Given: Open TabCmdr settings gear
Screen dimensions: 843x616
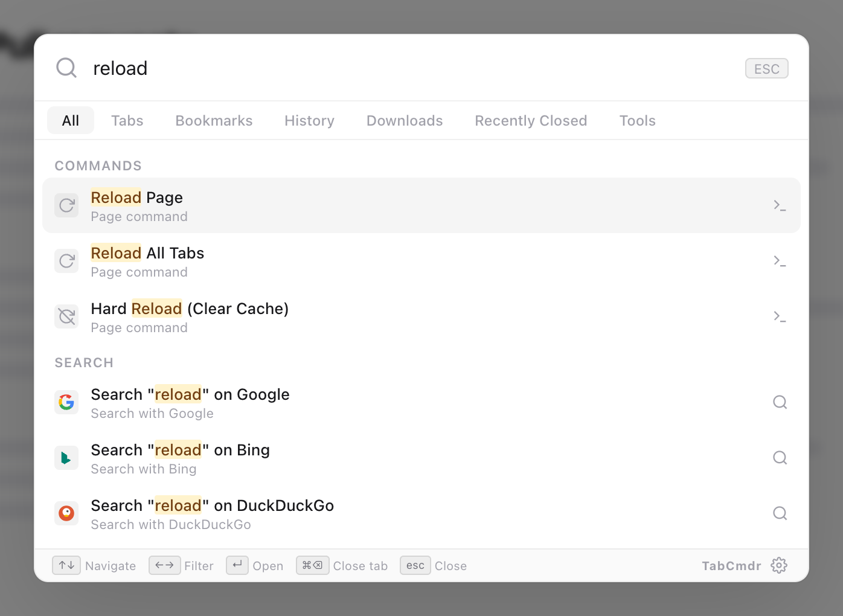Looking at the screenshot, I should [779, 565].
